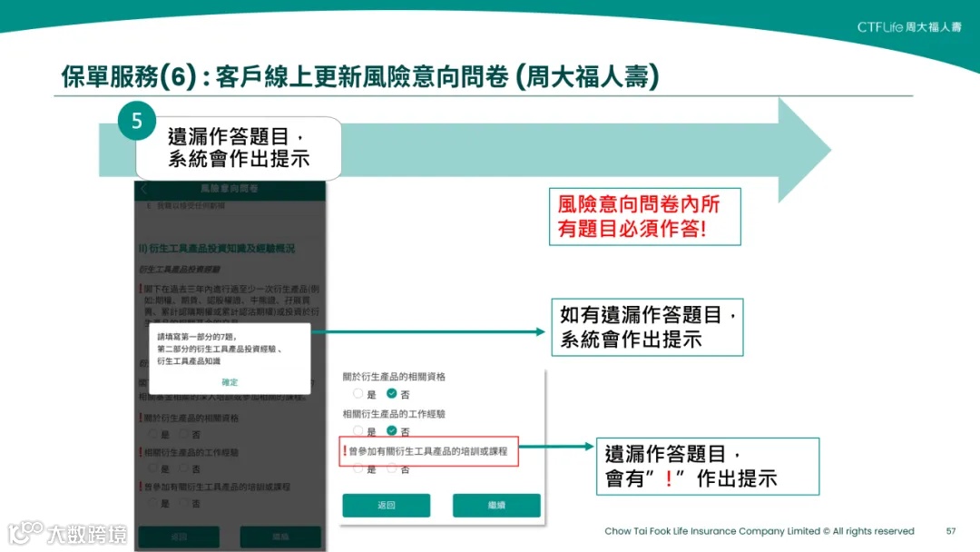Screen dimensions: 980x552
Task: Click the back arrow on 風險意向問卷 header
Action: point(143,189)
